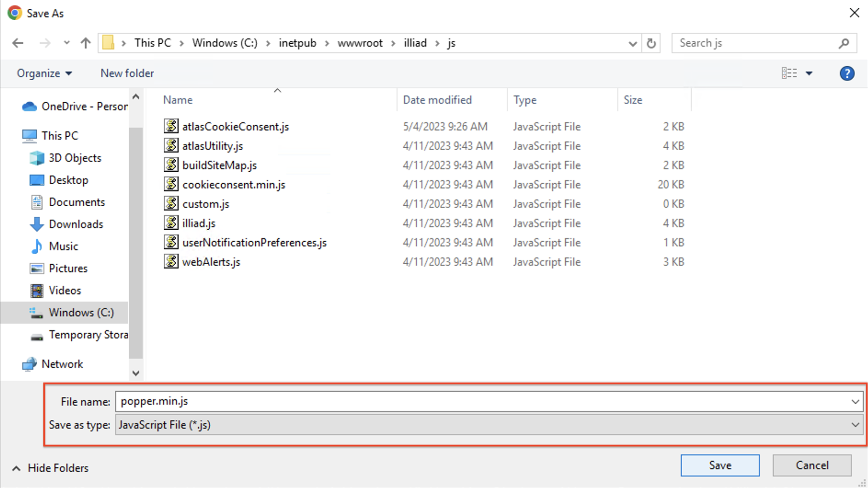Click the wwwroot breadcrumb item
This screenshot has width=868, height=488.
click(x=360, y=43)
